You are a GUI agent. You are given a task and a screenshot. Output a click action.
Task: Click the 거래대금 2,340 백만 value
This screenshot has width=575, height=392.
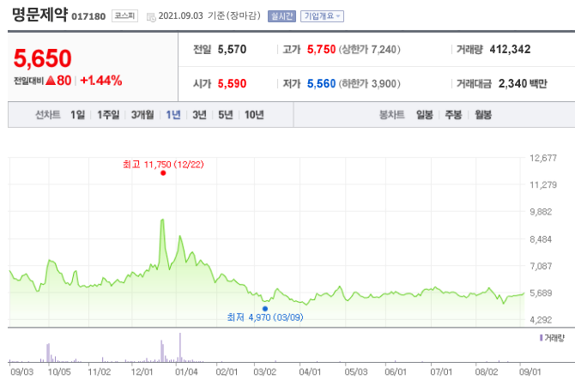point(523,84)
